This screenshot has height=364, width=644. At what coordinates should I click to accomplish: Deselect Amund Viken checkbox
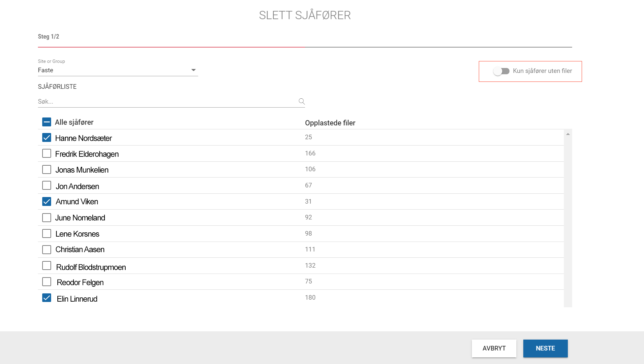tap(46, 202)
